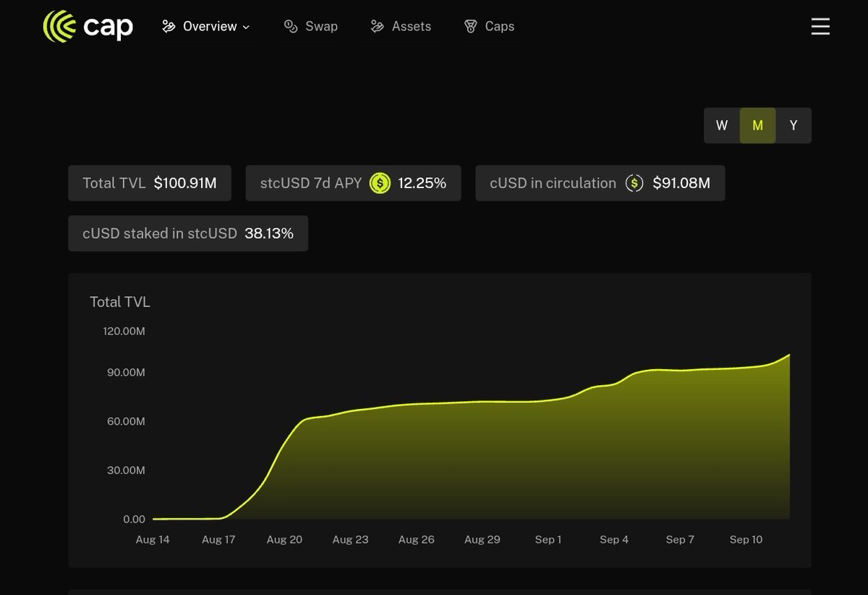Click the Sep 10 date label
The image size is (868, 595).
point(746,539)
